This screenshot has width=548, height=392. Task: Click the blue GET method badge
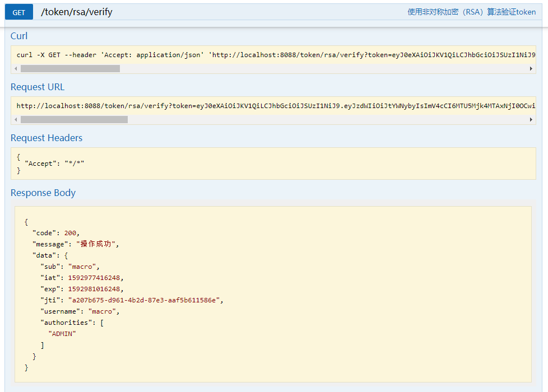click(x=19, y=12)
